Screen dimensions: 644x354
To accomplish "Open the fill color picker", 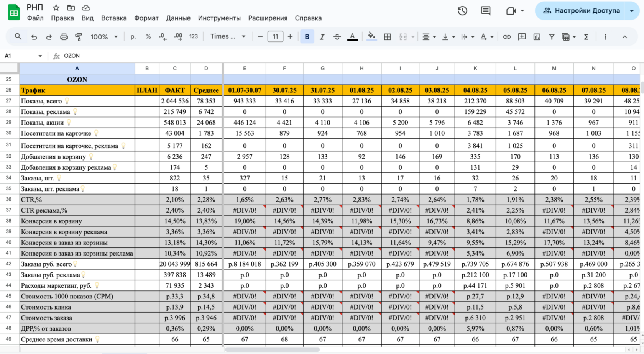I will (x=371, y=37).
